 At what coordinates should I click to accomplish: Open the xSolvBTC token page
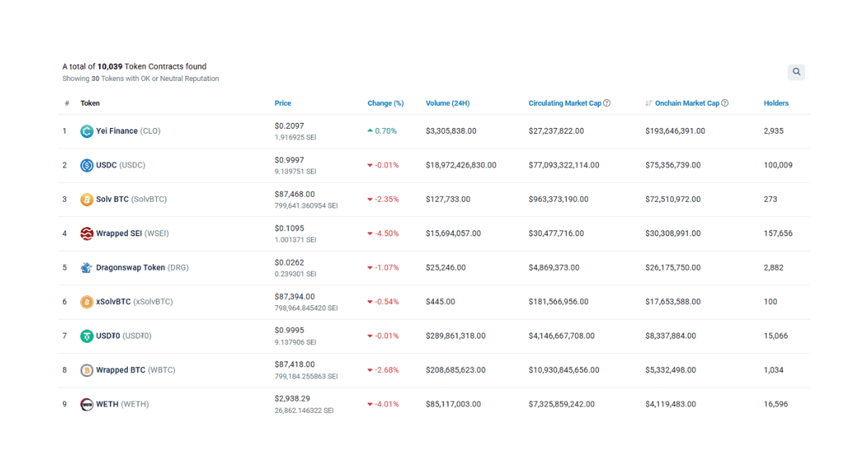tap(135, 302)
